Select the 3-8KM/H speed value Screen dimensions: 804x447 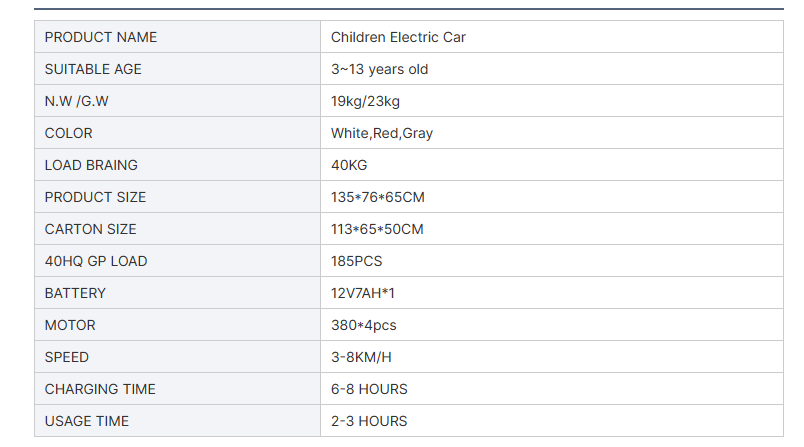click(361, 357)
